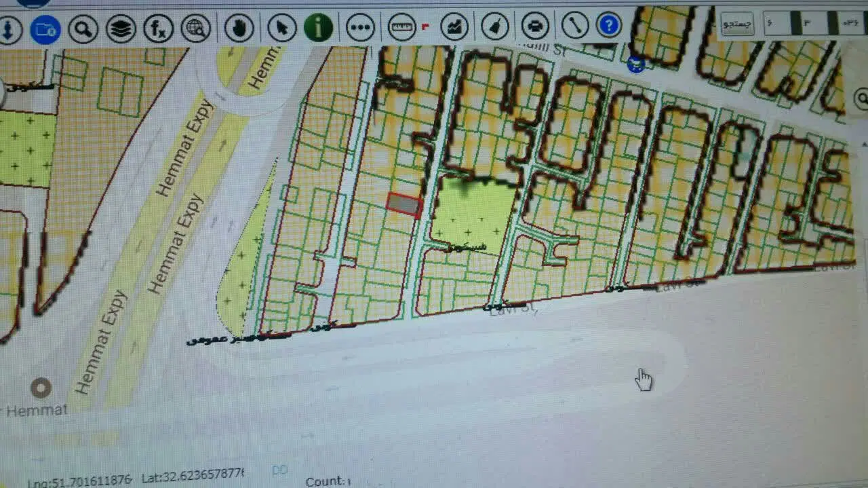Screen dimensions: 868x488
Task: Open the chart statistics tool
Action: point(454,26)
